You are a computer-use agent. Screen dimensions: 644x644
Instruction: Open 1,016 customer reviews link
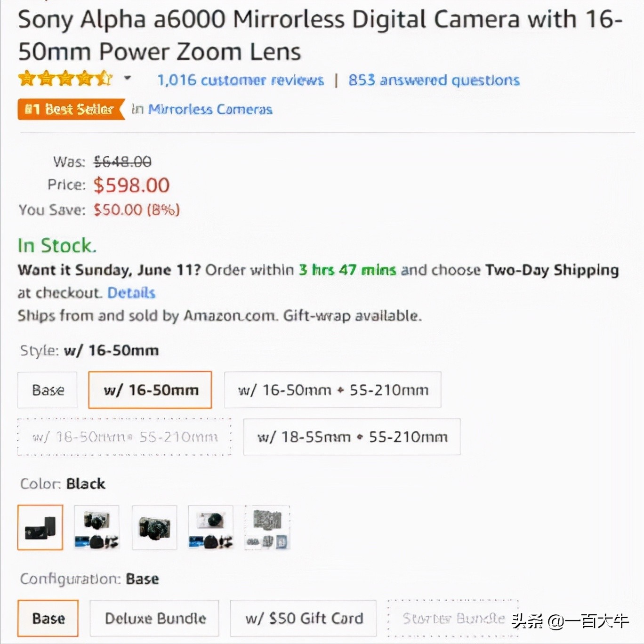coord(241,80)
